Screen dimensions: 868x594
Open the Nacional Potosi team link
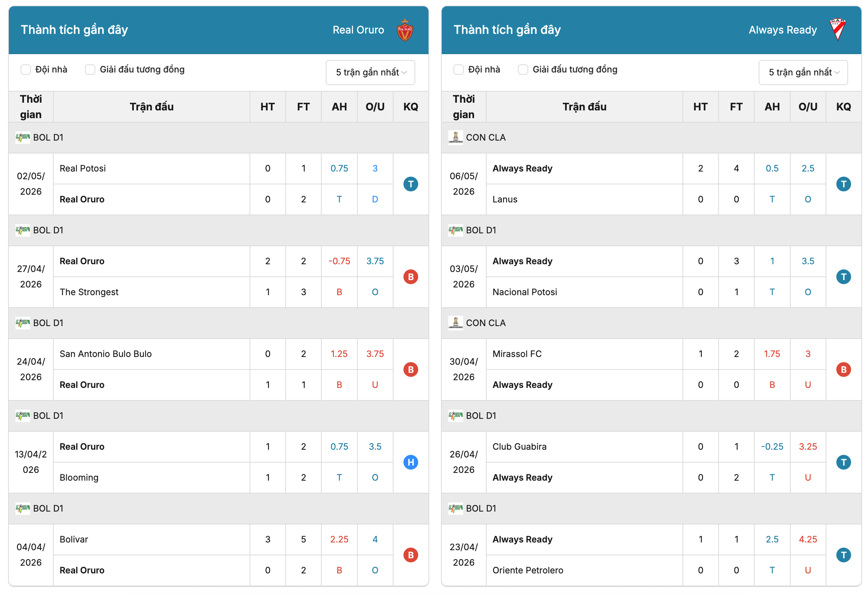coord(525,292)
